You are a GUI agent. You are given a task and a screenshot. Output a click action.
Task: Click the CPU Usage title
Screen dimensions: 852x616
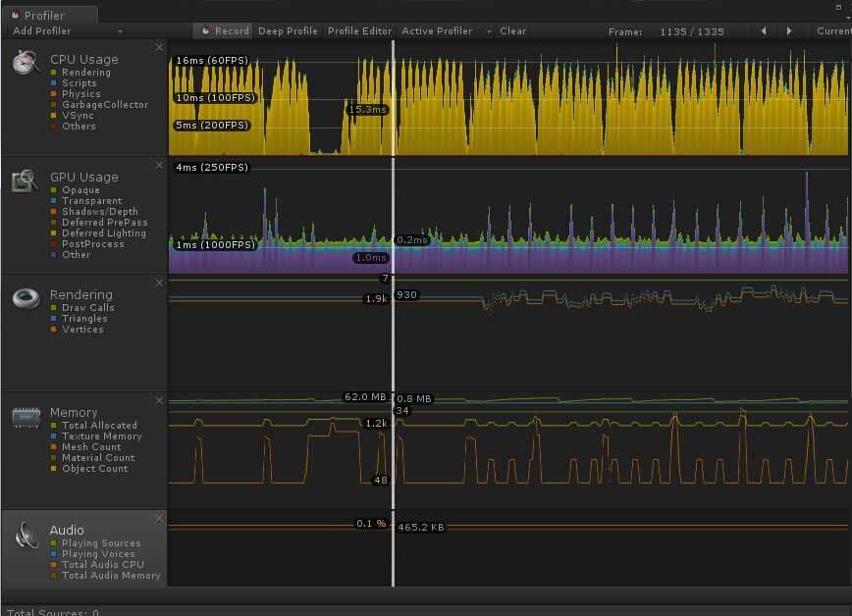[x=83, y=59]
